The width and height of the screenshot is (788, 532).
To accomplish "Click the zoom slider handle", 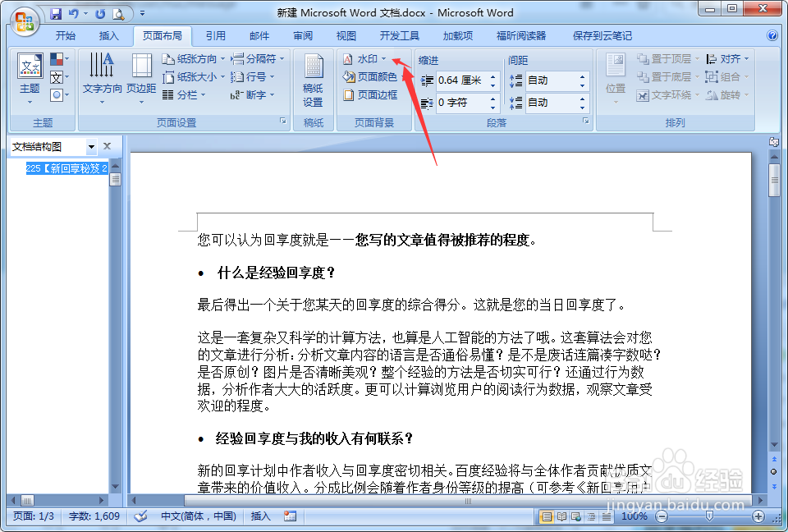I will [x=709, y=516].
